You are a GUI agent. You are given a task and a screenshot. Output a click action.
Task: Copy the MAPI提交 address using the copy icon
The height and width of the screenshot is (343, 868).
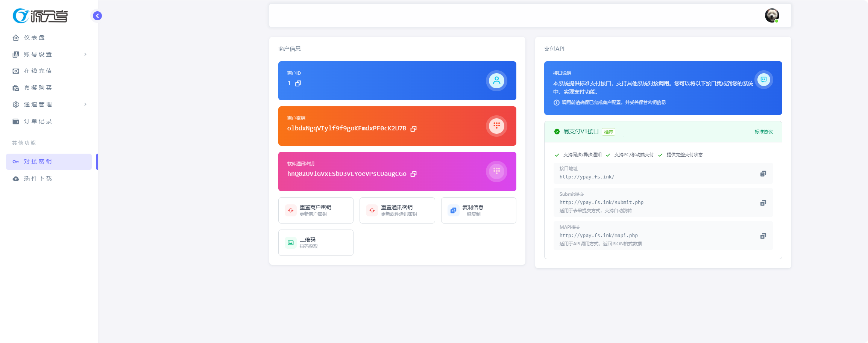pos(763,236)
